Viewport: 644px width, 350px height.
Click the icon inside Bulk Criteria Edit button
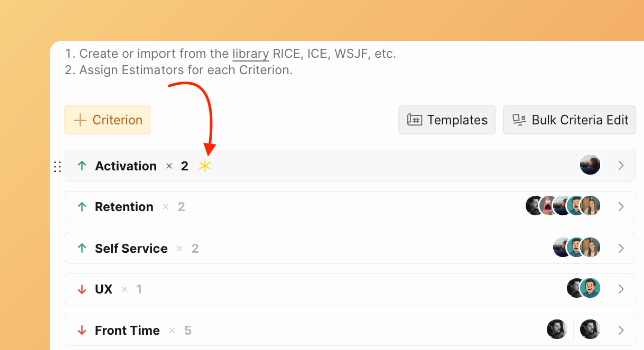(519, 120)
